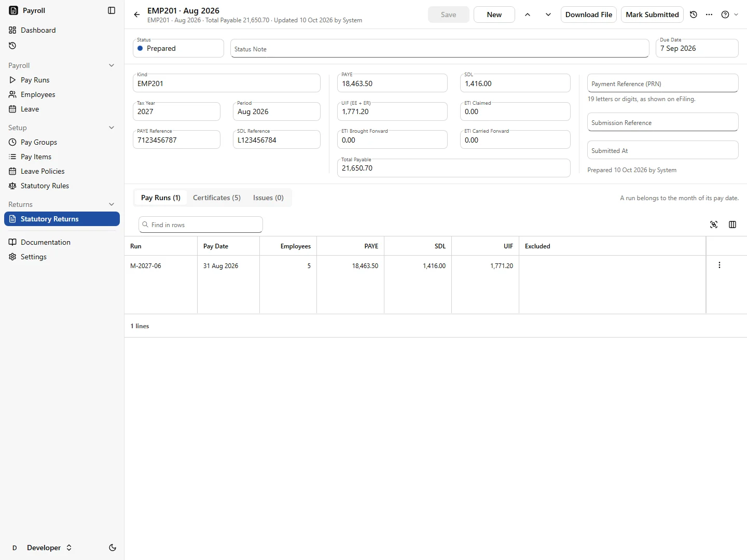The width and height of the screenshot is (747, 560).
Task: Go to previous record with up chevron
Action: click(x=528, y=15)
